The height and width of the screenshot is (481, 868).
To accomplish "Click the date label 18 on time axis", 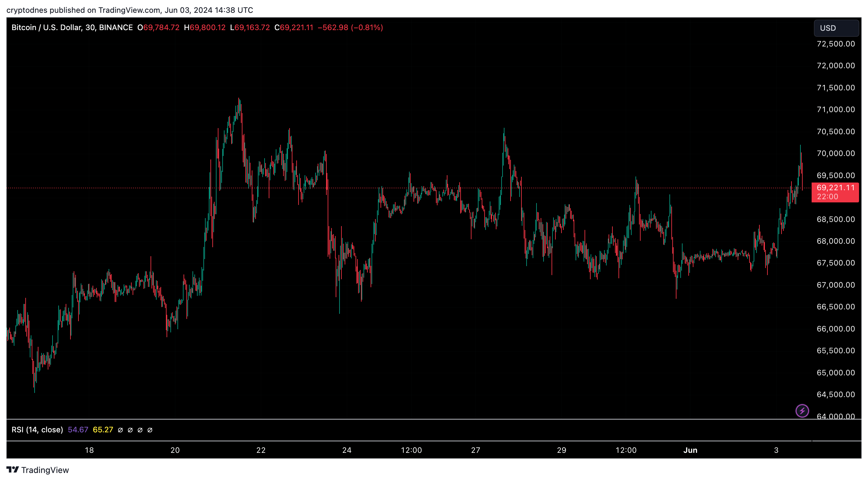I will click(89, 450).
